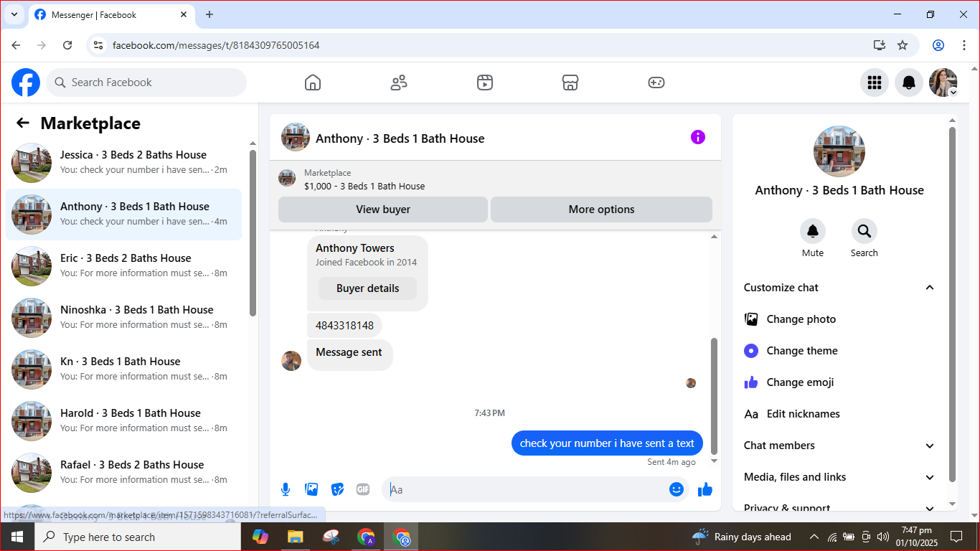
Task: Search in conversation magnifier button
Action: pos(864,231)
